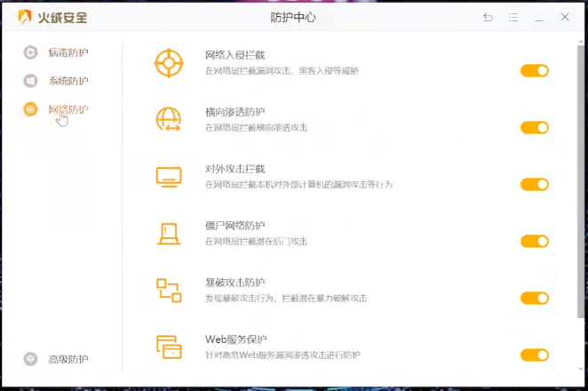
Task: Switch to 系统防护 tab
Action: point(68,81)
